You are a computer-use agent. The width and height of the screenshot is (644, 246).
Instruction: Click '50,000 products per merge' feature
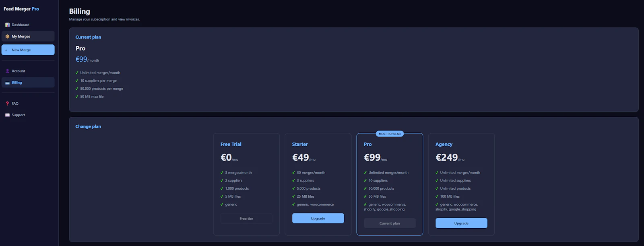101,89
